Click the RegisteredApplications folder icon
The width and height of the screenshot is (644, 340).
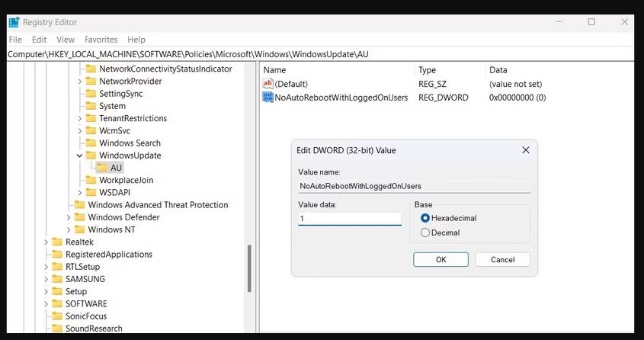[x=57, y=254]
